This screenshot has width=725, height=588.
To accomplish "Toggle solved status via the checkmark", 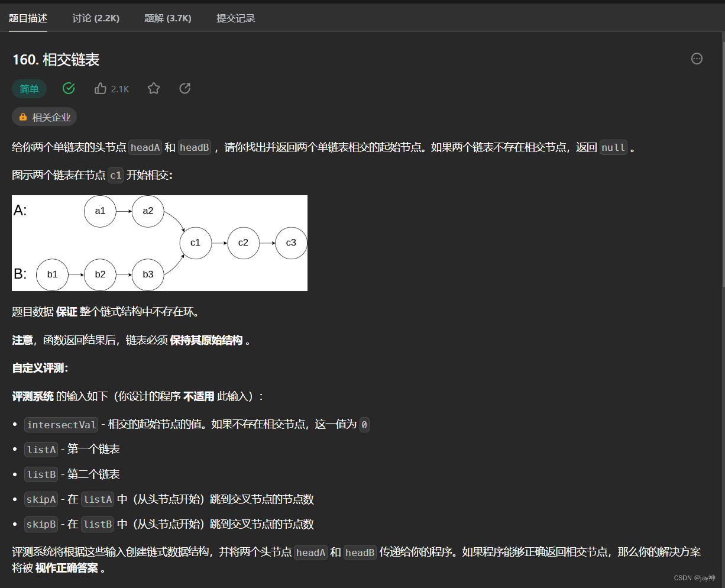I will coord(69,88).
